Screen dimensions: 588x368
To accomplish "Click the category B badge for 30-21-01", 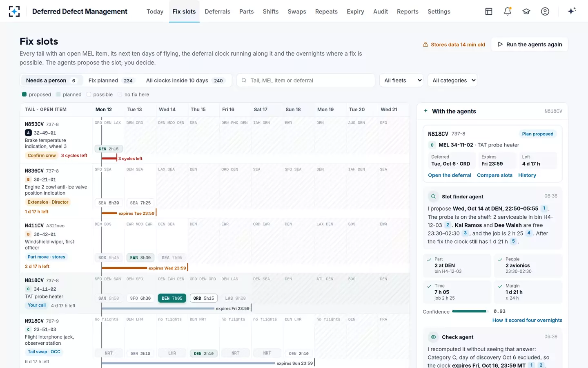I will [28, 180].
